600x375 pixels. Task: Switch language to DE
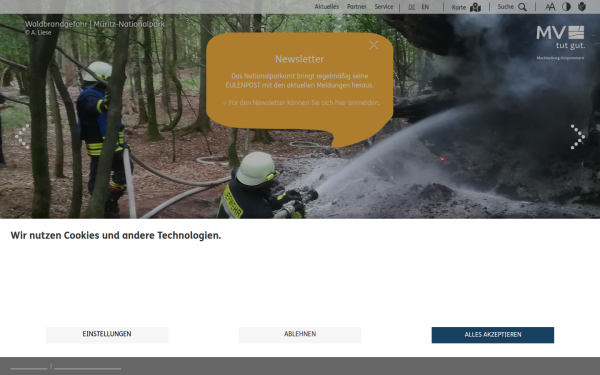411,7
